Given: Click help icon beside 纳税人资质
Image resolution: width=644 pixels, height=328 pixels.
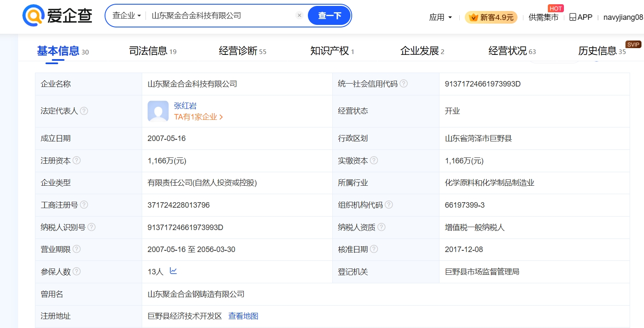Looking at the screenshot, I should (381, 227).
